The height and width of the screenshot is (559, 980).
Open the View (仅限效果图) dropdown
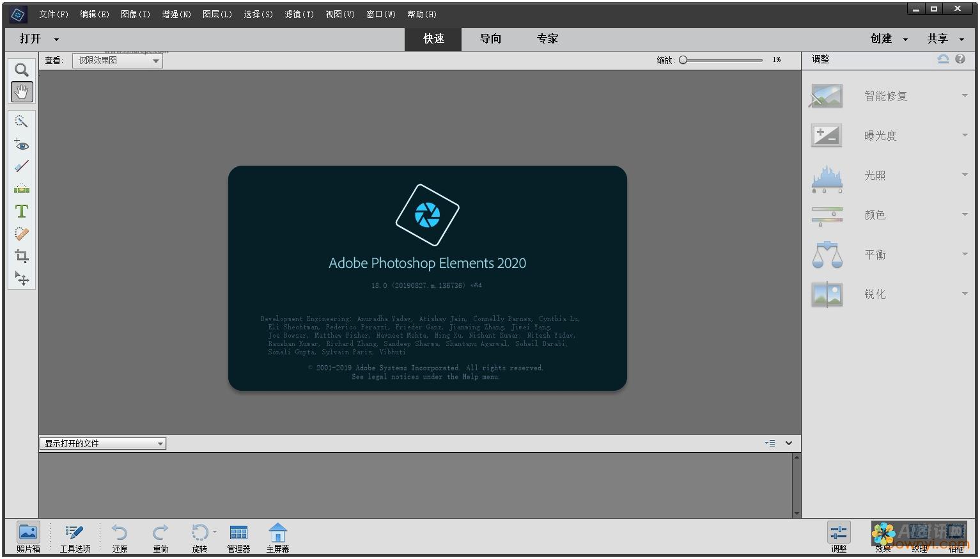(118, 60)
